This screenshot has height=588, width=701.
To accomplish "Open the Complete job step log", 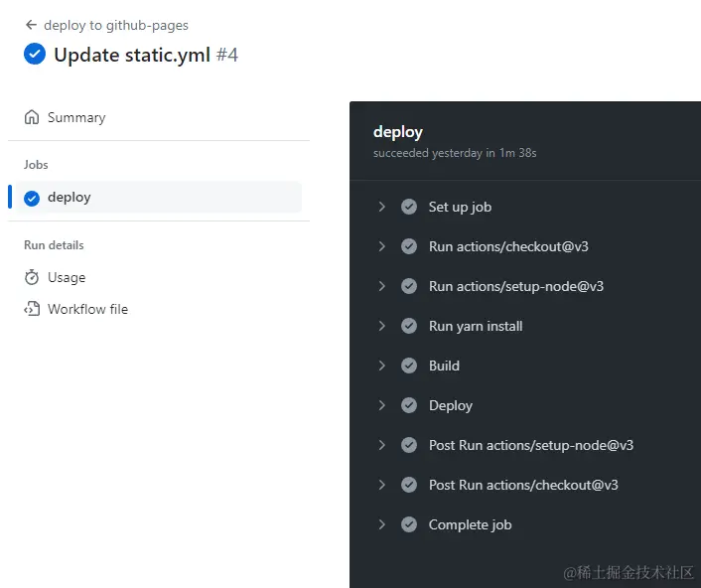I will (471, 525).
